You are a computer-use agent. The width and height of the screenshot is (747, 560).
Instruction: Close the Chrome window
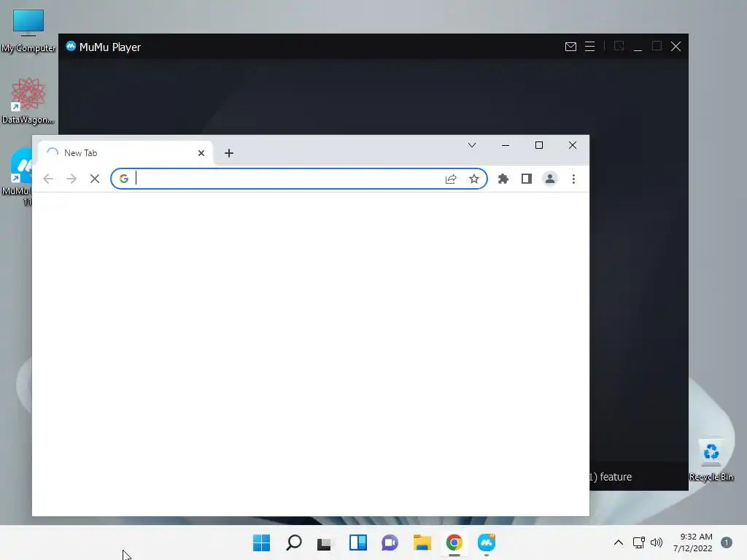[573, 145]
